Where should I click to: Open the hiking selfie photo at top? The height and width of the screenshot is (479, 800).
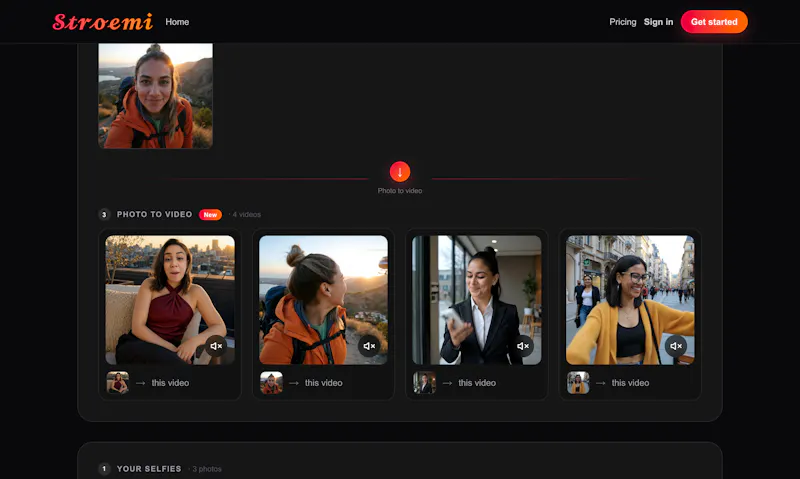156,96
